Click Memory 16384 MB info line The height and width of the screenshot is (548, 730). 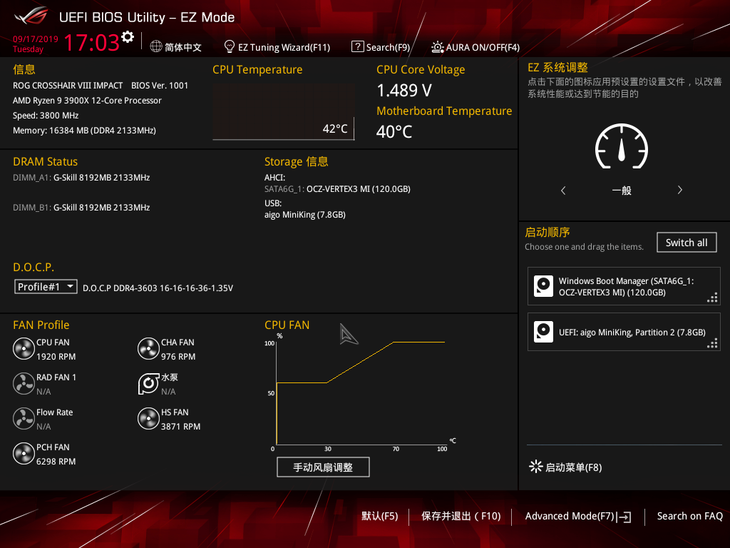pyautogui.click(x=84, y=130)
